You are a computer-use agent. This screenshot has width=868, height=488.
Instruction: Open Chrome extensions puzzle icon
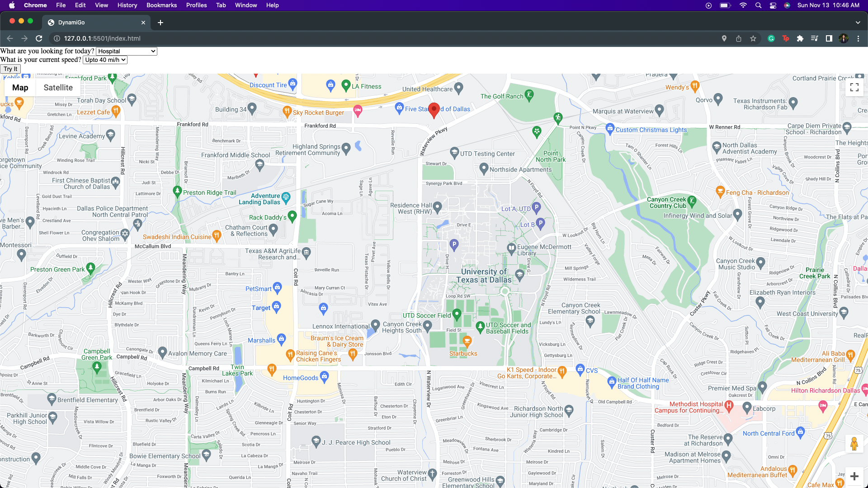coord(800,38)
